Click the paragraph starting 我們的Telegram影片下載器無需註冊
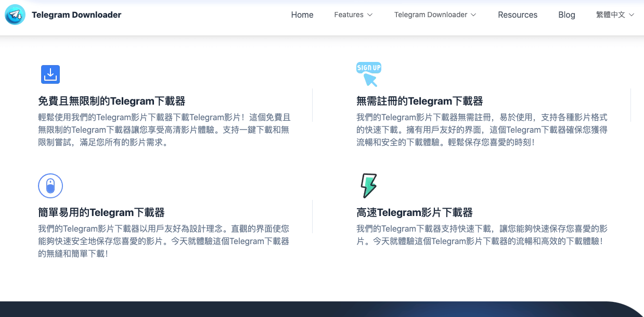Viewport: 644px width, 317px height. click(482, 129)
